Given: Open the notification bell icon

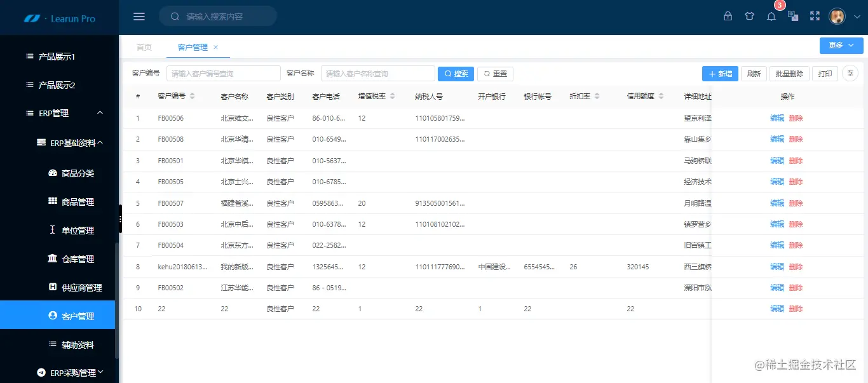Looking at the screenshot, I should (x=771, y=17).
